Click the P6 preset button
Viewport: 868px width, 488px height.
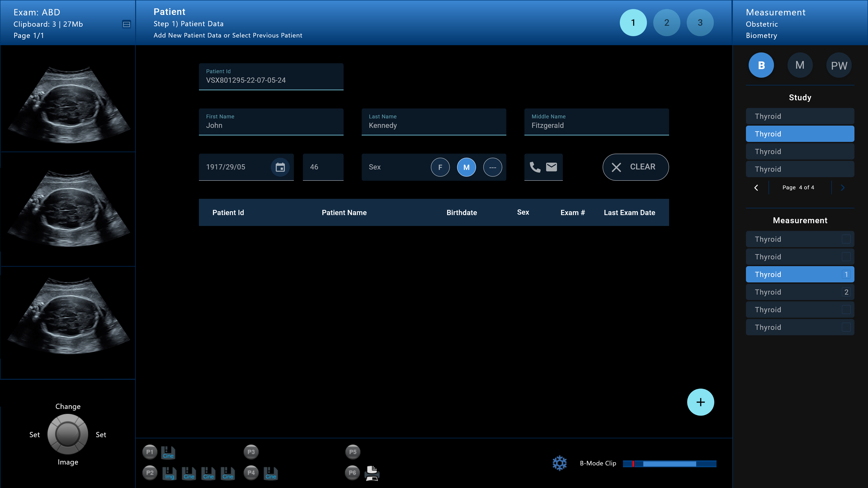[x=352, y=473]
